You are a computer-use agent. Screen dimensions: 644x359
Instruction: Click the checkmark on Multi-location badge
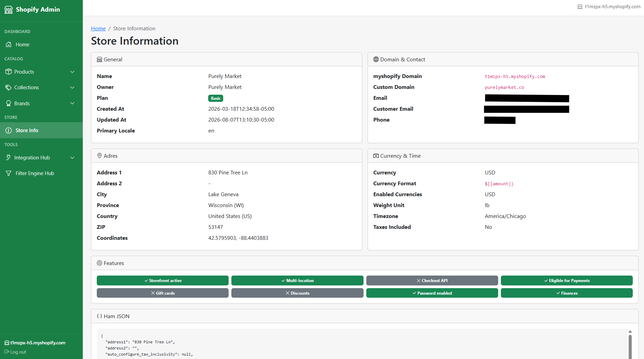(x=283, y=281)
